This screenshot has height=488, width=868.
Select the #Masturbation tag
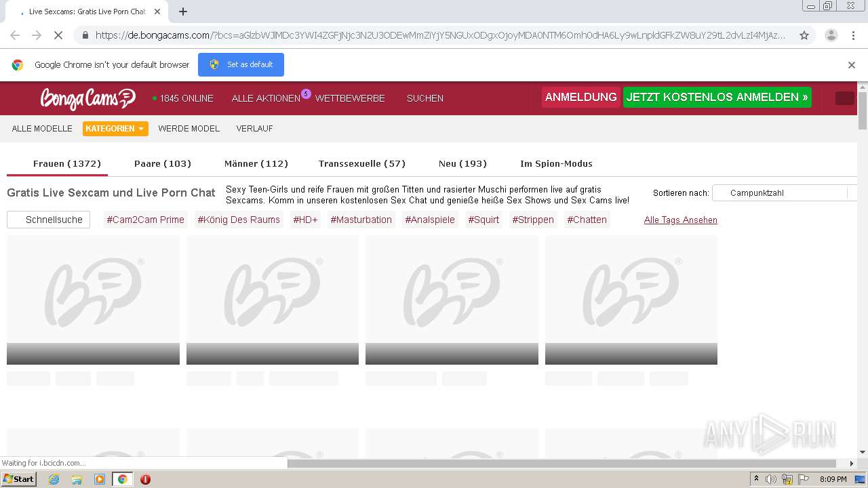point(361,220)
